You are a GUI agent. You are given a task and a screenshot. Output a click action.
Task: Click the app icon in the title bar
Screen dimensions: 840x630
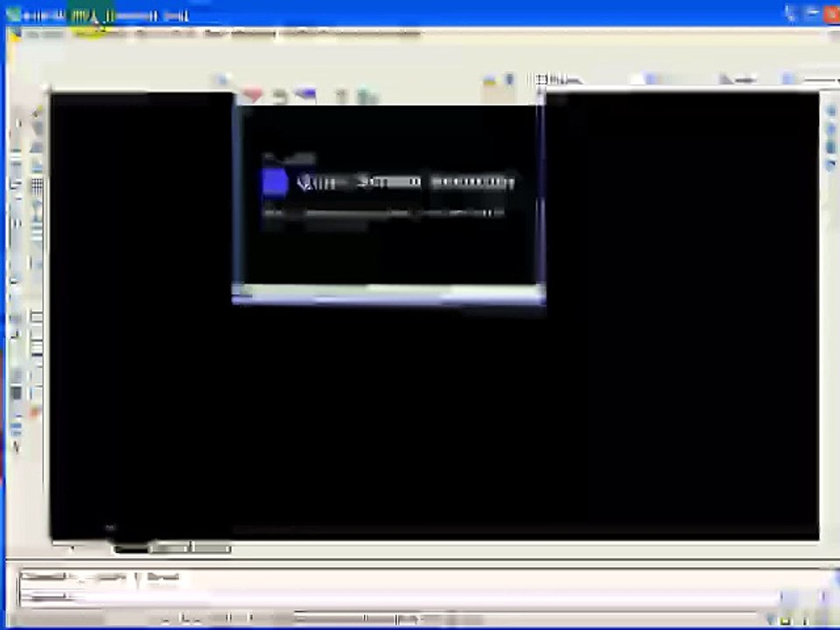13,15
